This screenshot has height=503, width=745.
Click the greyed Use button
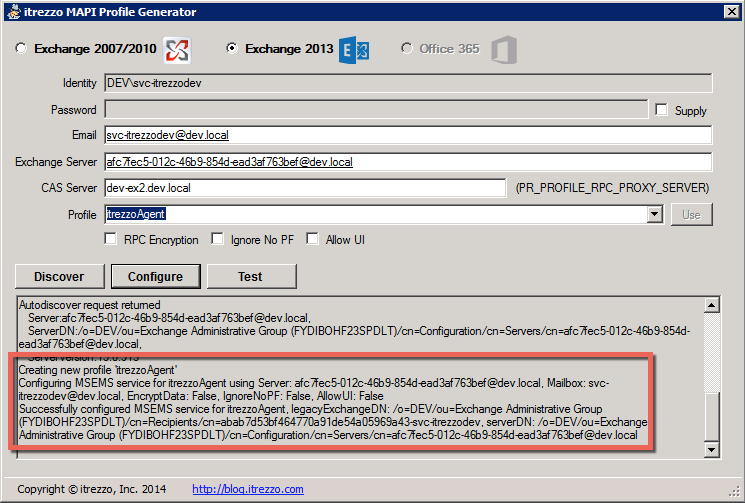pyautogui.click(x=691, y=215)
